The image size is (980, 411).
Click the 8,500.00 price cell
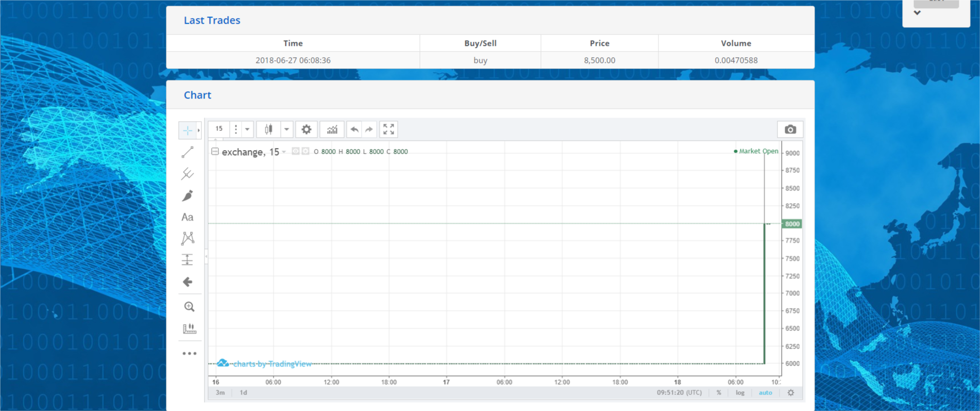coord(599,60)
